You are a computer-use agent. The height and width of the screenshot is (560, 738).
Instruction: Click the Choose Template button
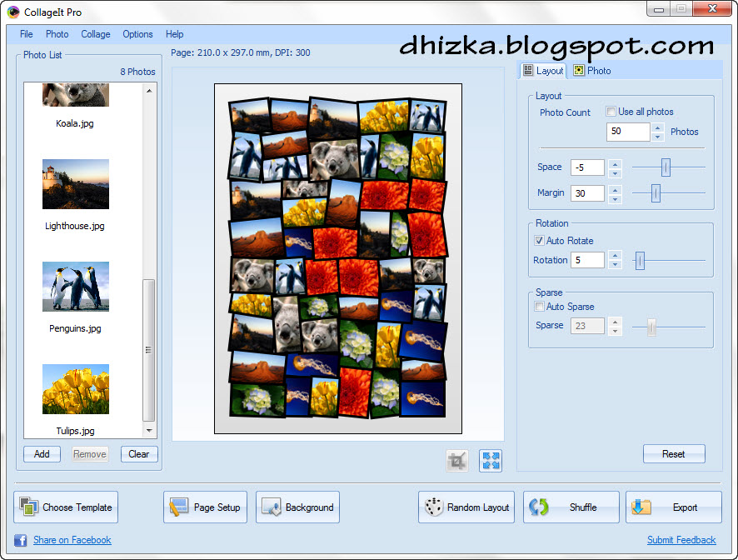tap(66, 507)
